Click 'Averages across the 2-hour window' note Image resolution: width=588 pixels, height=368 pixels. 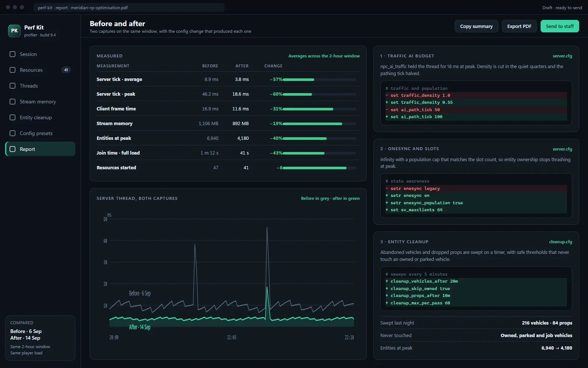pyautogui.click(x=324, y=56)
